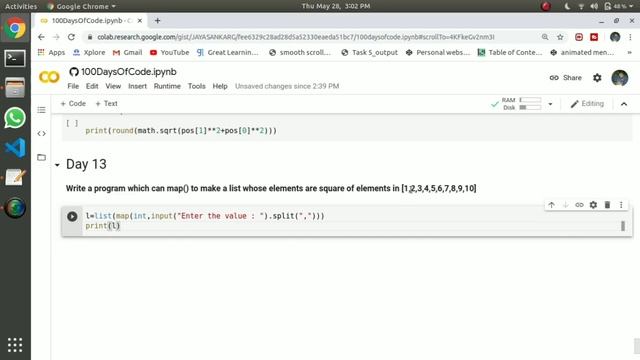Open the Google account avatar in Colab
Viewport: 640px width, 360px height.
tap(620, 78)
